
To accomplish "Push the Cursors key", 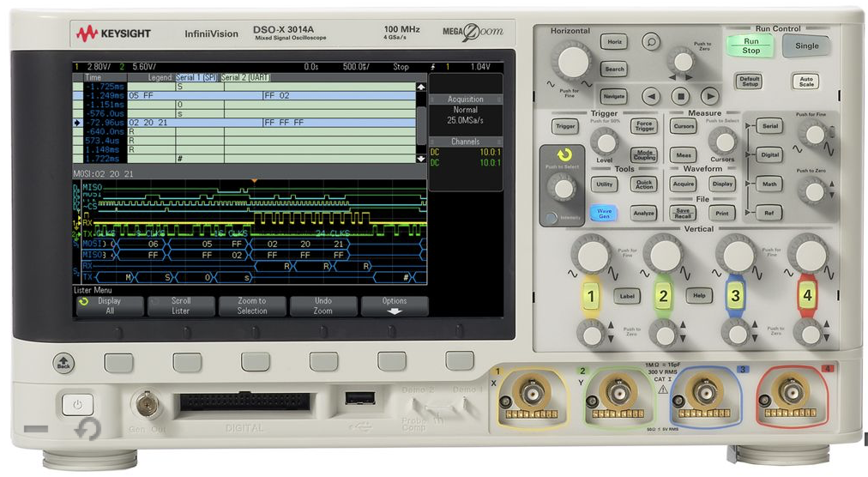I will pos(684,126).
